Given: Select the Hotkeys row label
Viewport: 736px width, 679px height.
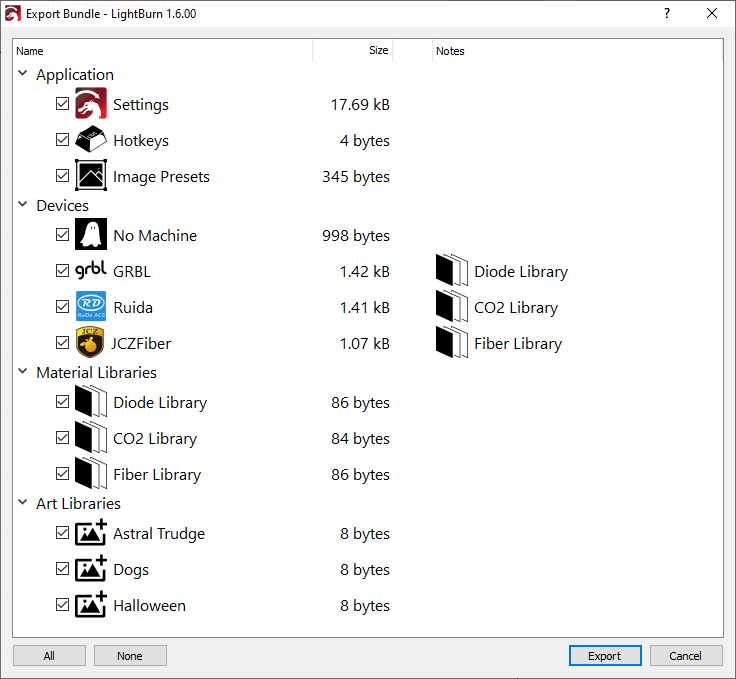Looking at the screenshot, I should pos(141,140).
